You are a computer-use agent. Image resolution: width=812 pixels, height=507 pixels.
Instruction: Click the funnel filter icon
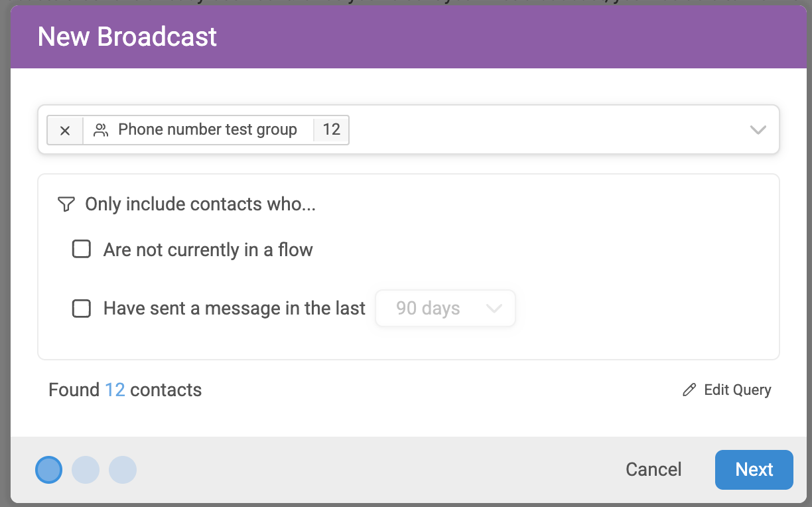click(66, 204)
